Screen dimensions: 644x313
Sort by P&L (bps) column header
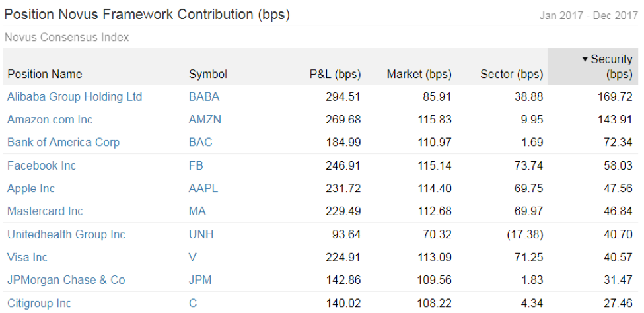click(x=335, y=74)
